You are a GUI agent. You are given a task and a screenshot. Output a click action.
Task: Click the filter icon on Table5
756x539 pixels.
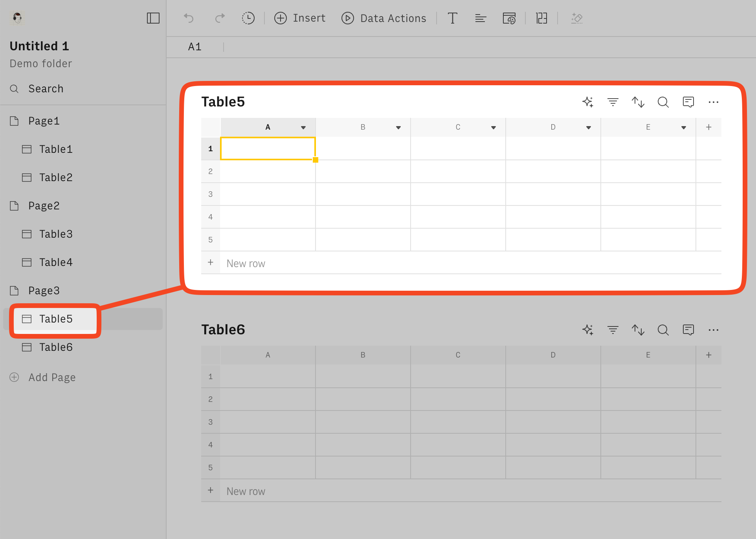click(613, 101)
